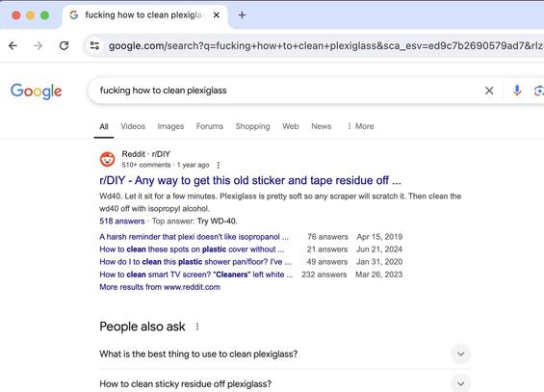Go back with the browser back arrow
Viewport: 544px width, 392px height.
pyautogui.click(x=13, y=45)
